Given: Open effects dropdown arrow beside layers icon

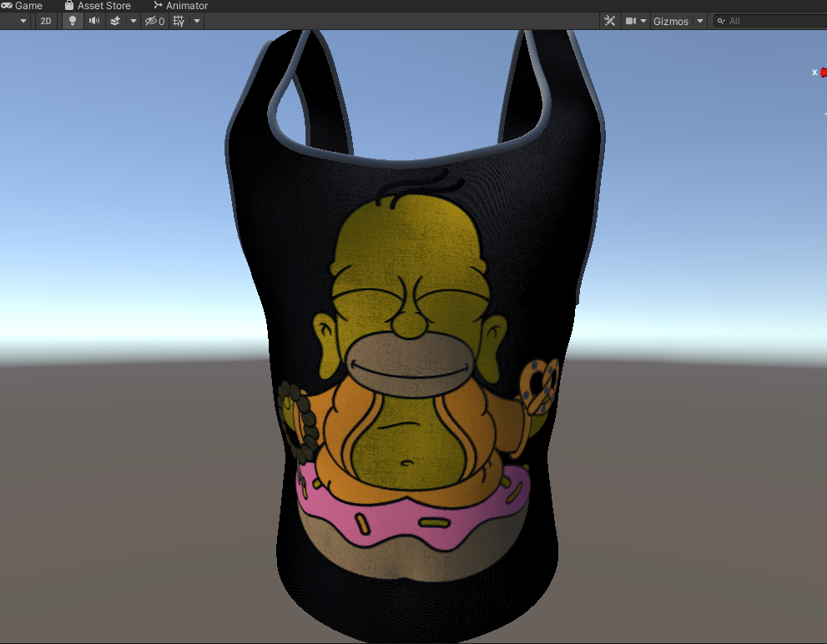Looking at the screenshot, I should point(134,21).
